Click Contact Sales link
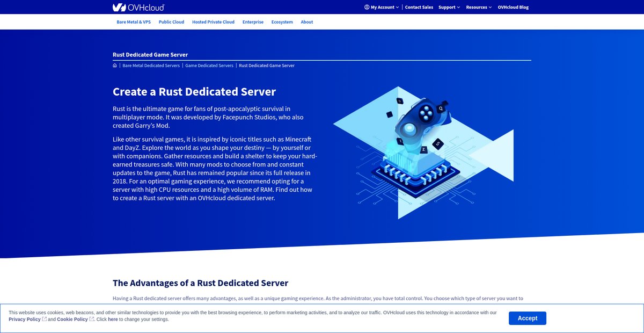 point(419,7)
